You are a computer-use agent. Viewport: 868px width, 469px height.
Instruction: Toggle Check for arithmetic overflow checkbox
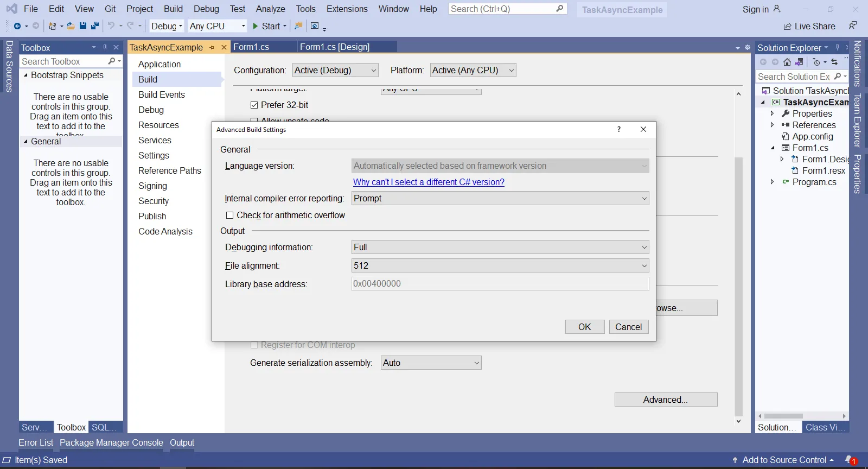[230, 216]
